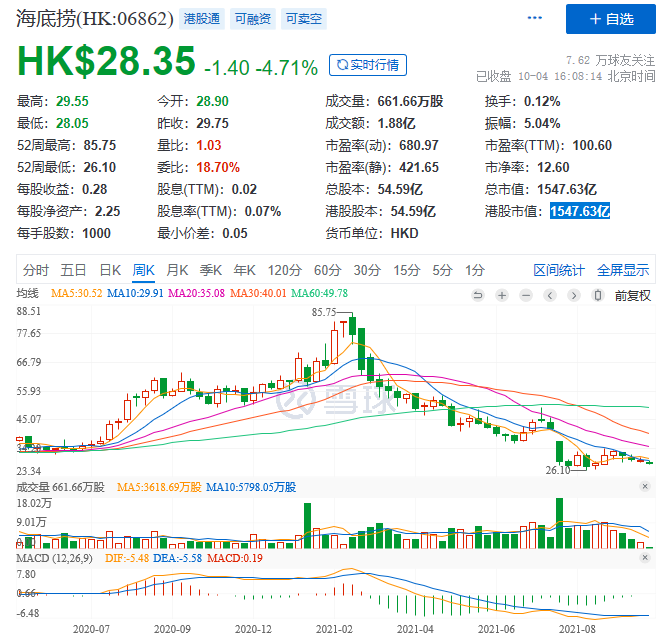663x642 pixels.
Task: Zoom in chart with plus icon
Action: [x=502, y=295]
